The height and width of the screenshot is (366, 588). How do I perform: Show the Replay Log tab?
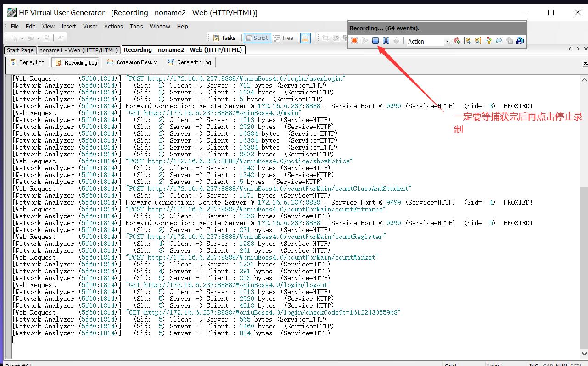28,62
